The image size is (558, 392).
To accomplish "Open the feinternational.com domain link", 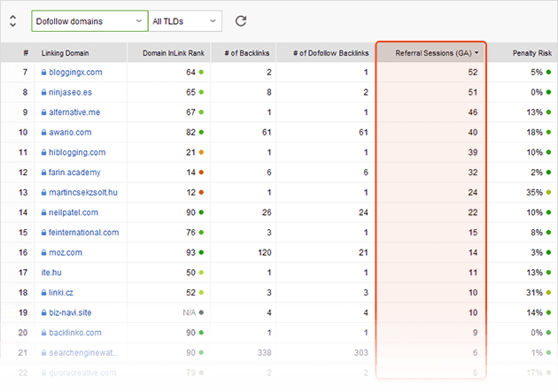I will tap(84, 233).
